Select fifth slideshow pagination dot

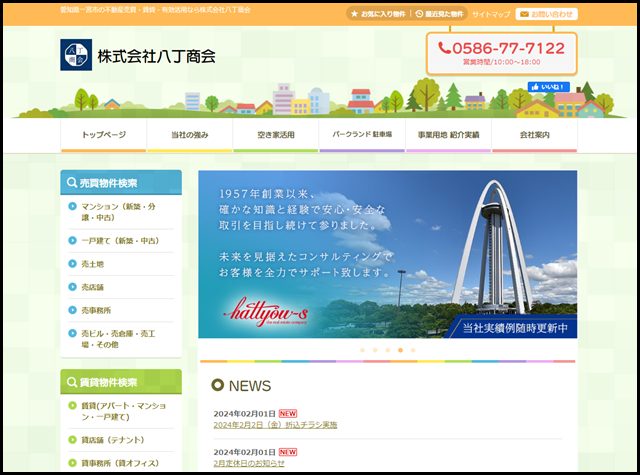click(x=413, y=350)
